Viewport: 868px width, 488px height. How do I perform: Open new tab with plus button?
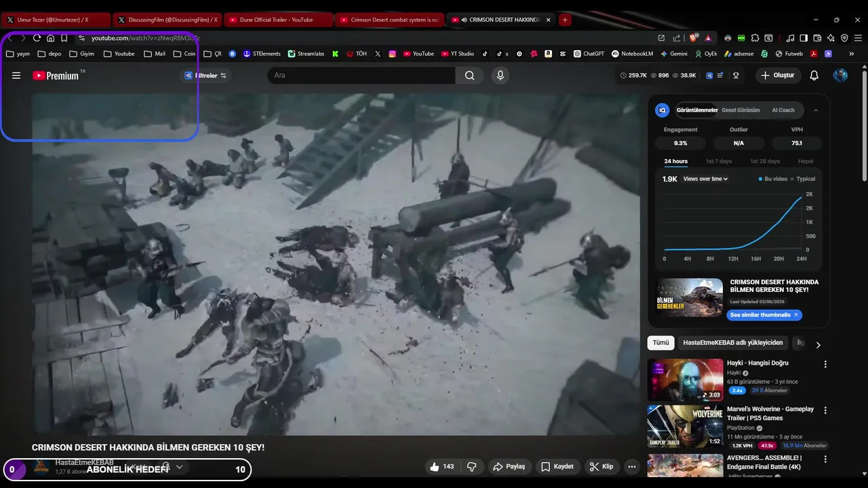click(x=565, y=20)
